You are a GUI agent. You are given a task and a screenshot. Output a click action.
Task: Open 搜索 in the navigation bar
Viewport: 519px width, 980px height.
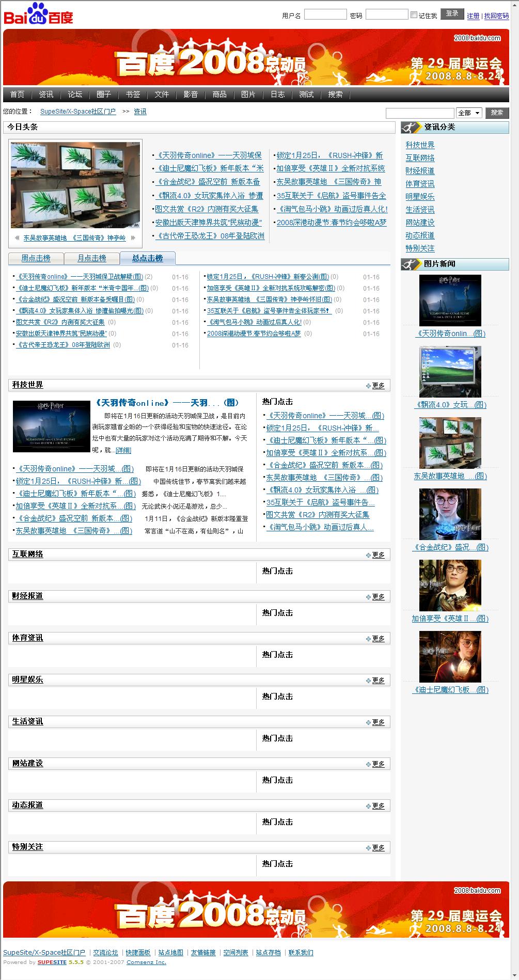(x=335, y=94)
